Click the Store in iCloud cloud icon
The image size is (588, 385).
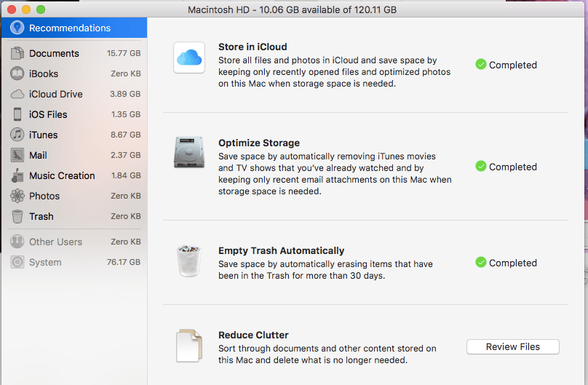click(x=189, y=57)
